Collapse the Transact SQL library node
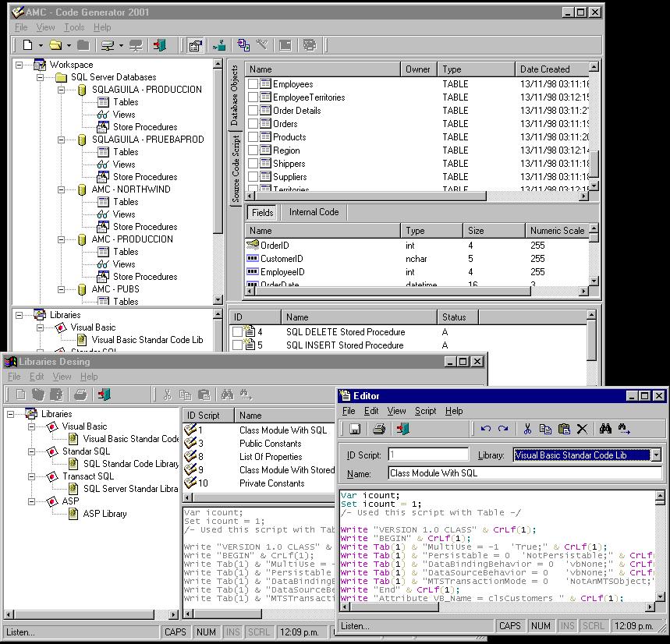This screenshot has height=644, width=670. coord(32,476)
